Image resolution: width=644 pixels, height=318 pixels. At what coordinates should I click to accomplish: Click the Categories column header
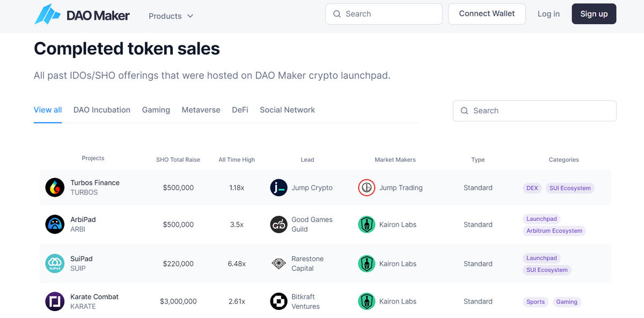pyautogui.click(x=563, y=160)
